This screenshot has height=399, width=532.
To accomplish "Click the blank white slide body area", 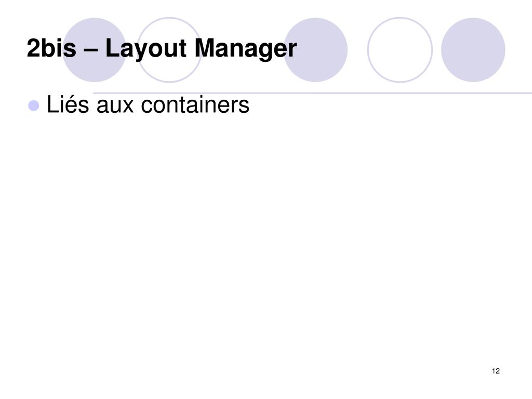I will pyautogui.click(x=266, y=237).
